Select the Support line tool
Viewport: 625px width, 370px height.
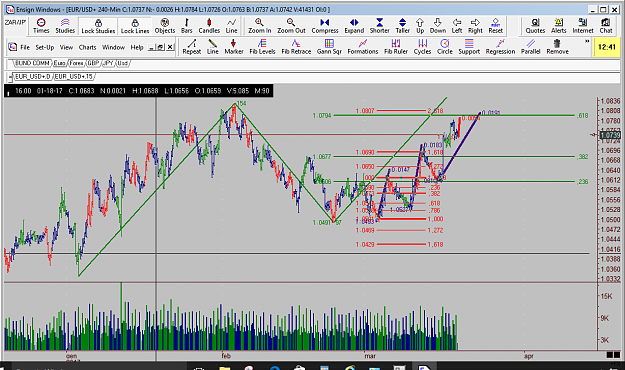tap(469, 47)
